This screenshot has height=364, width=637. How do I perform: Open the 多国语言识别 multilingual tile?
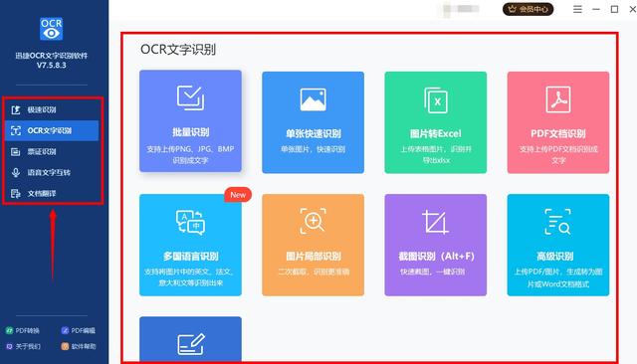(190, 245)
